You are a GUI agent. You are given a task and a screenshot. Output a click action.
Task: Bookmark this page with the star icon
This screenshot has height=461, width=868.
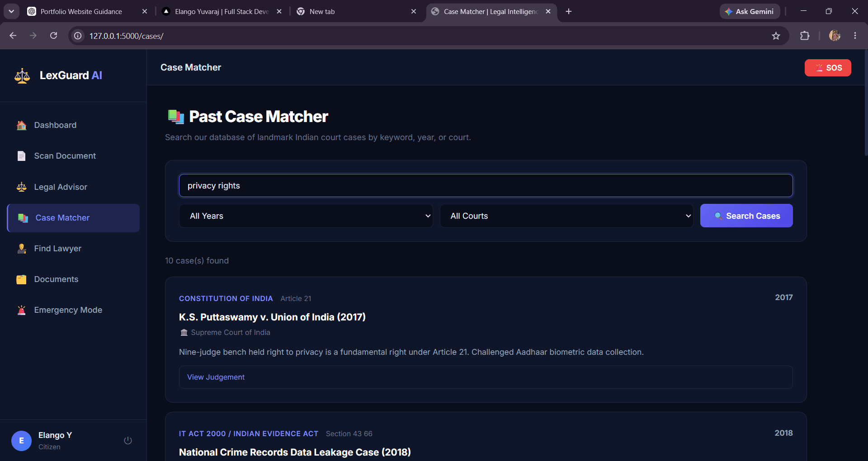click(x=776, y=36)
